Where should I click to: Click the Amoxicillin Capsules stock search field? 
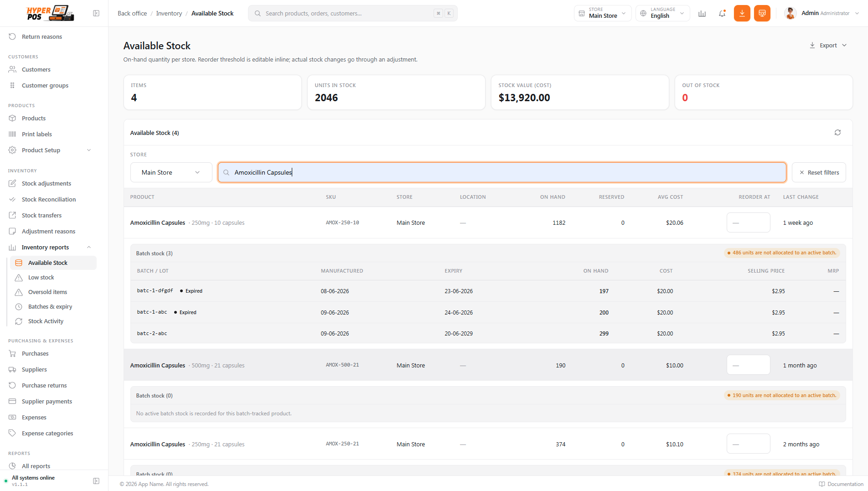click(502, 172)
